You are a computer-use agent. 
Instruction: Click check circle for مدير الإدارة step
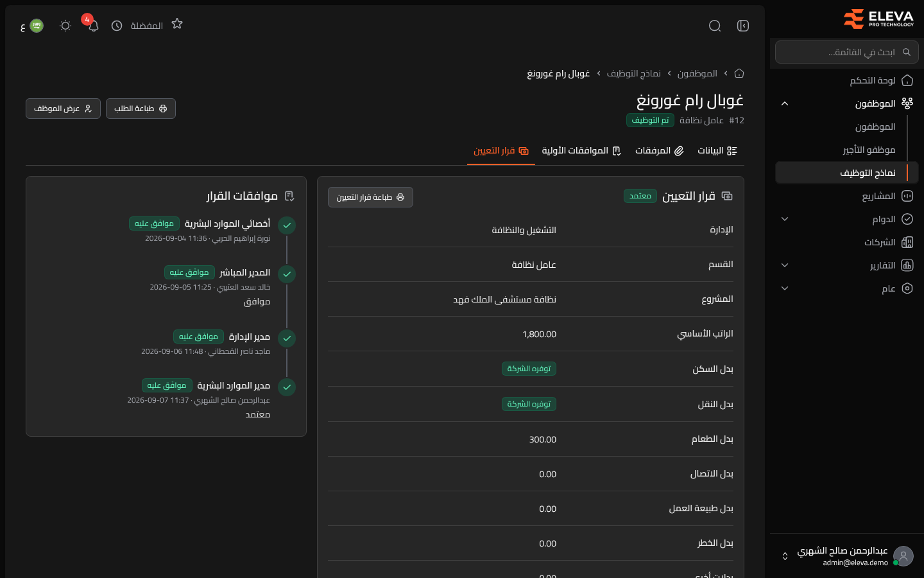[x=287, y=338]
